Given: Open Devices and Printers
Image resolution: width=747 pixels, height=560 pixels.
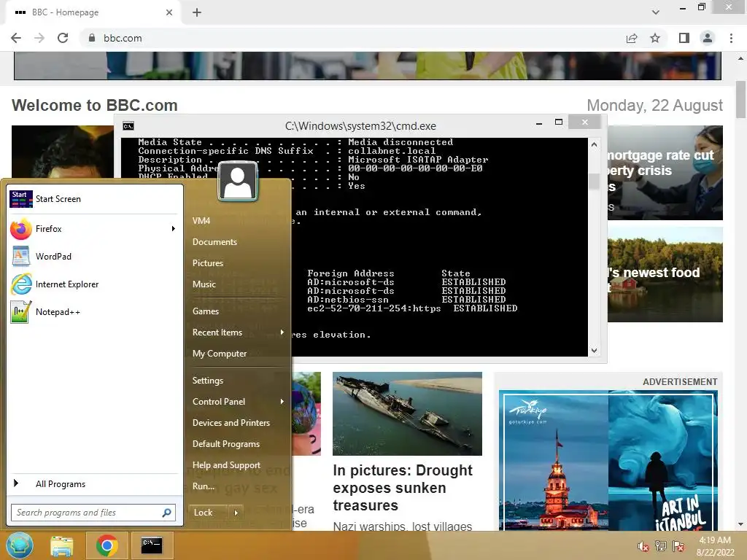Looking at the screenshot, I should (x=231, y=423).
